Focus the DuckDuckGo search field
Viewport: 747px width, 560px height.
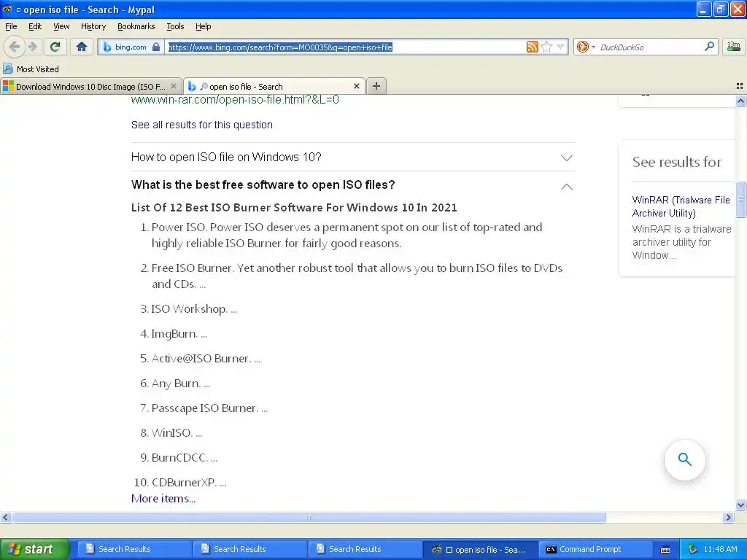pos(650,47)
